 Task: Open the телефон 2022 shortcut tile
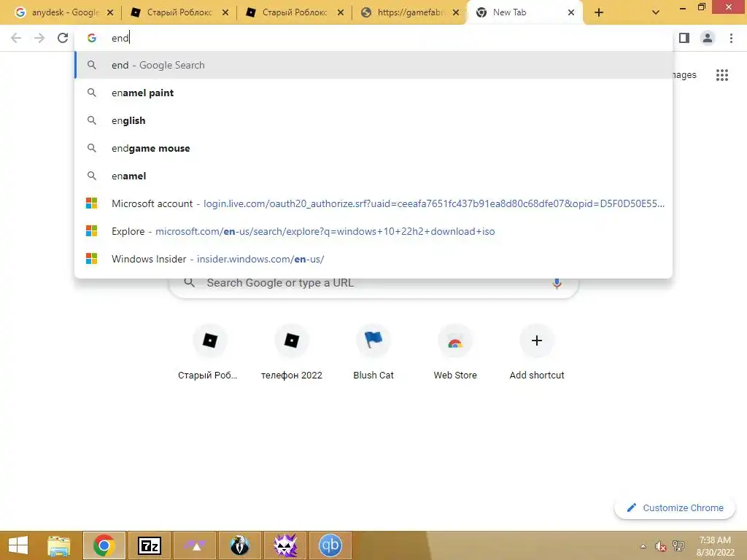(292, 353)
